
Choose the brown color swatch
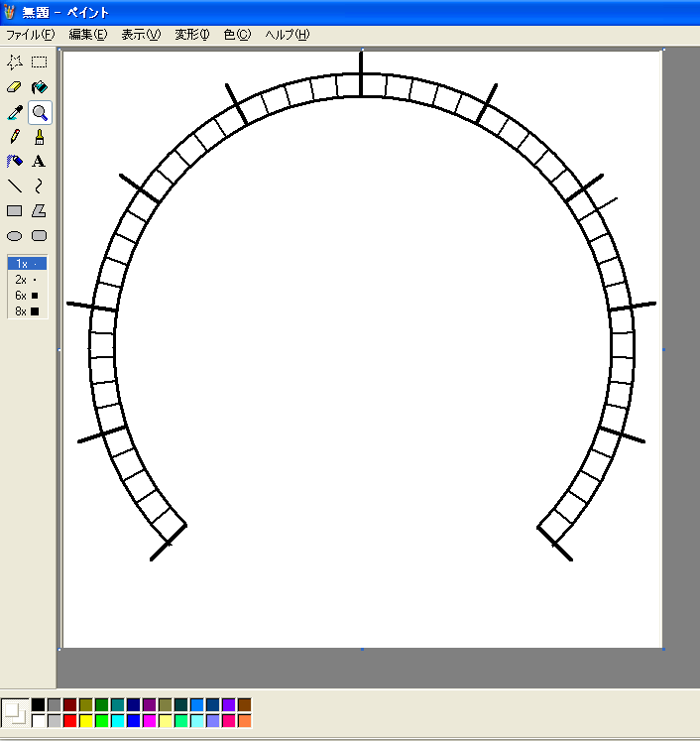(x=244, y=705)
